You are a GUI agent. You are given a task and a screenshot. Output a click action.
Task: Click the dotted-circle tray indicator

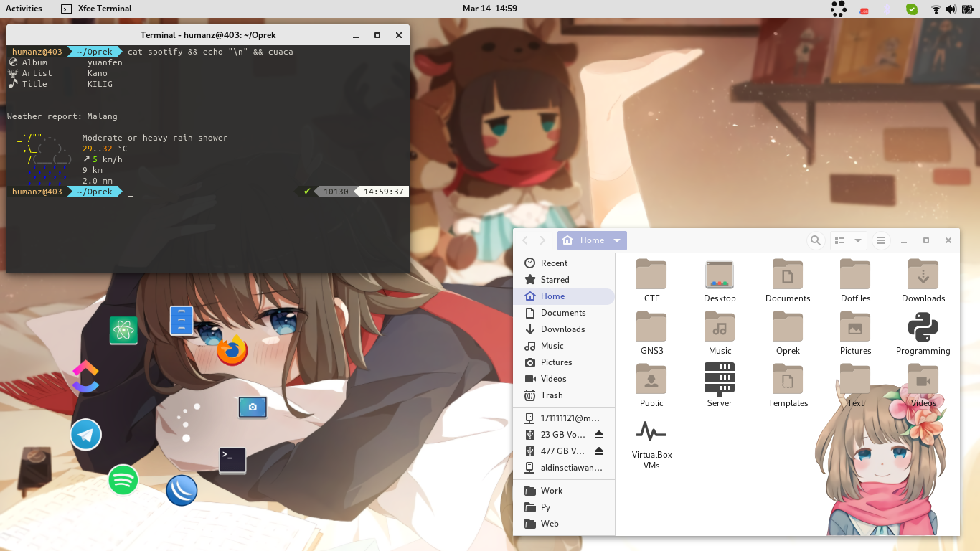click(x=838, y=9)
